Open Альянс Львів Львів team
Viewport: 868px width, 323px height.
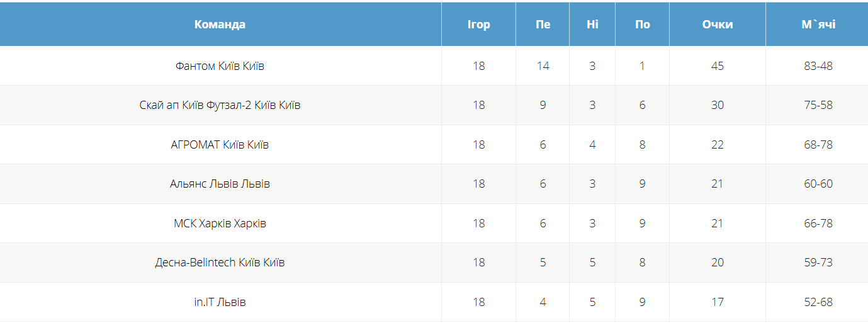(220, 184)
